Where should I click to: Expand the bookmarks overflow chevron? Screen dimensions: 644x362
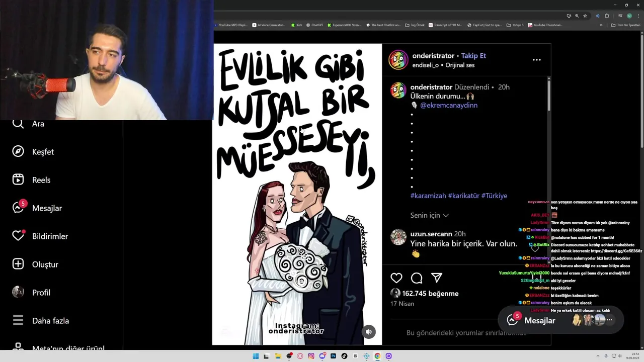(x=601, y=25)
